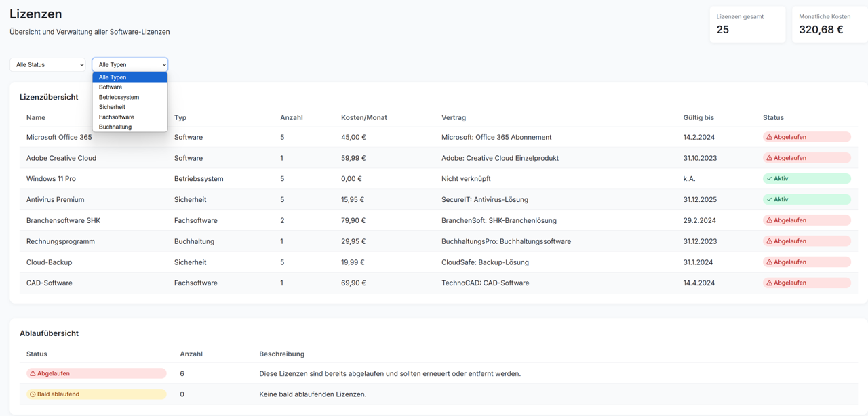The height and width of the screenshot is (416, 868).
Task: Open the 'Alle Status' filter dropdown
Action: click(x=47, y=65)
